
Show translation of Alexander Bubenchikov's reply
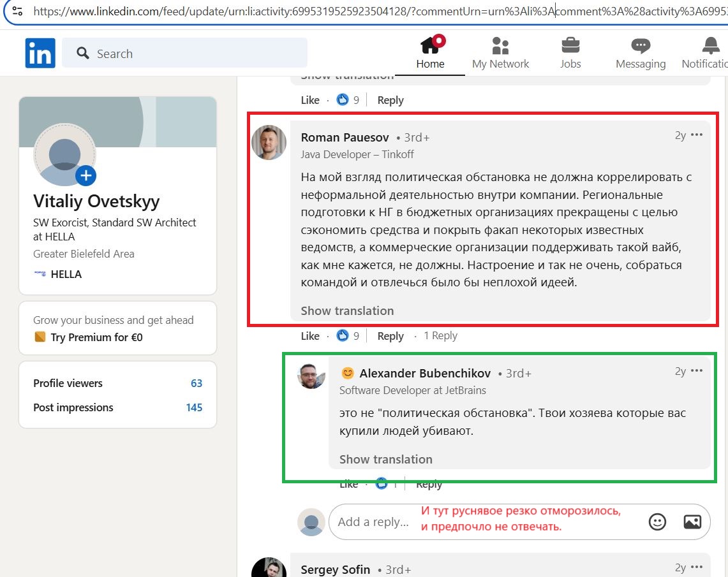pyautogui.click(x=385, y=459)
